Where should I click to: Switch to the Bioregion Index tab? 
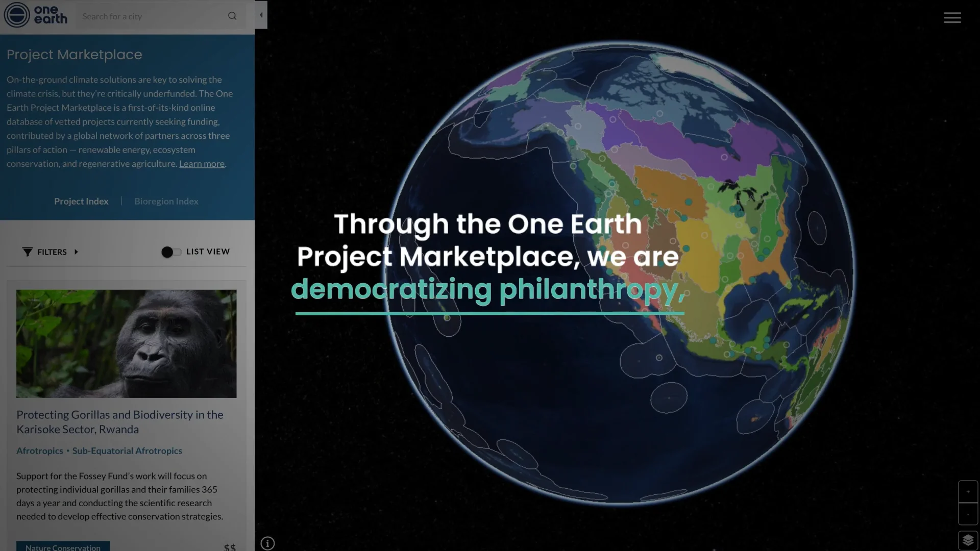[x=166, y=201]
